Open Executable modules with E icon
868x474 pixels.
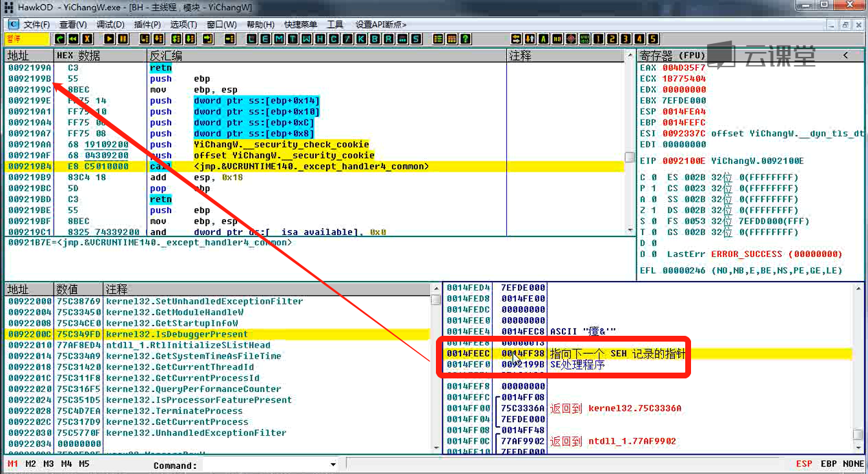[x=265, y=39]
